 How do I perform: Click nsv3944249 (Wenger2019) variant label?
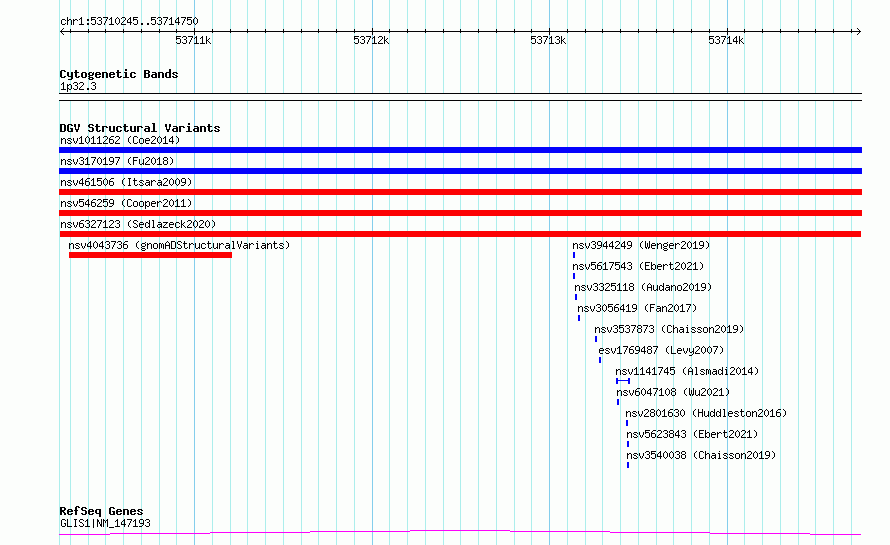point(641,245)
